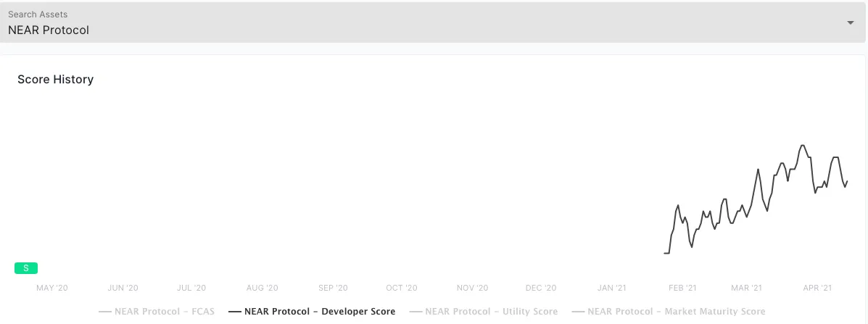Click the JUN '20 axis label
Image resolution: width=868 pixels, height=324 pixels.
click(x=123, y=288)
